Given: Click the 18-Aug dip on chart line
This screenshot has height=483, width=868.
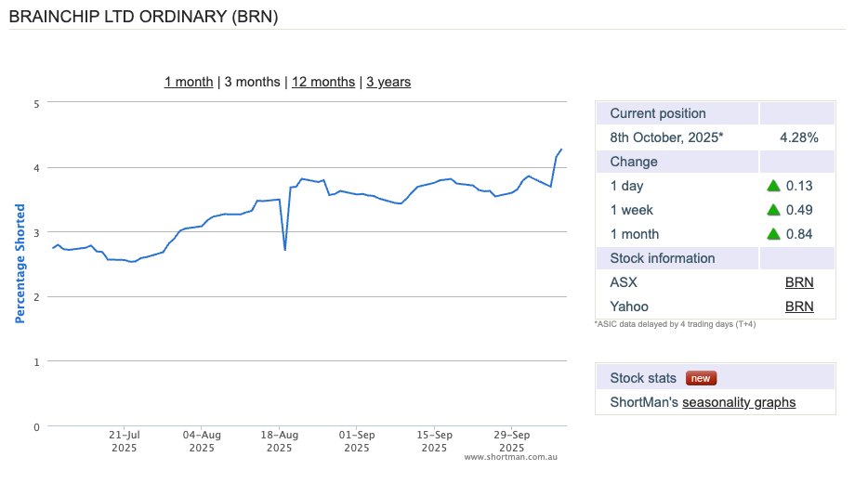Looking at the screenshot, I should (284, 249).
